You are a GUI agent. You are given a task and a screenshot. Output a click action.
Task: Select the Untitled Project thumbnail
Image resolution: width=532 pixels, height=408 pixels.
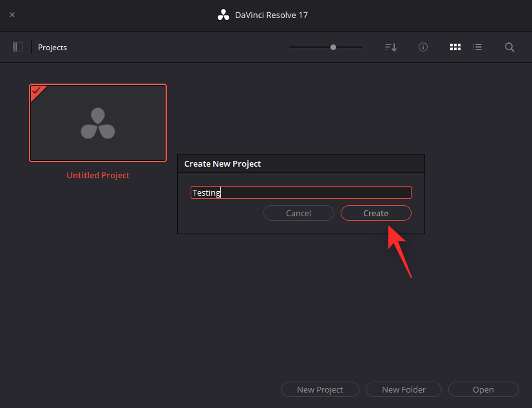[x=98, y=123]
